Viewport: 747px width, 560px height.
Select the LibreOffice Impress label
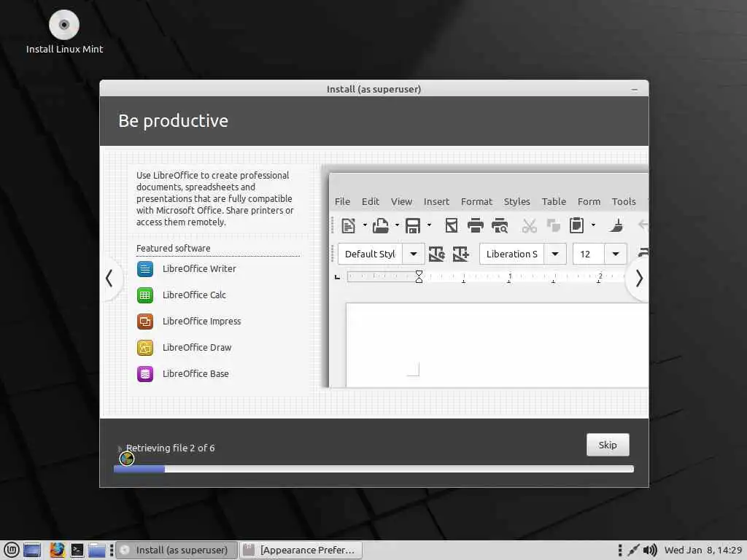(201, 321)
